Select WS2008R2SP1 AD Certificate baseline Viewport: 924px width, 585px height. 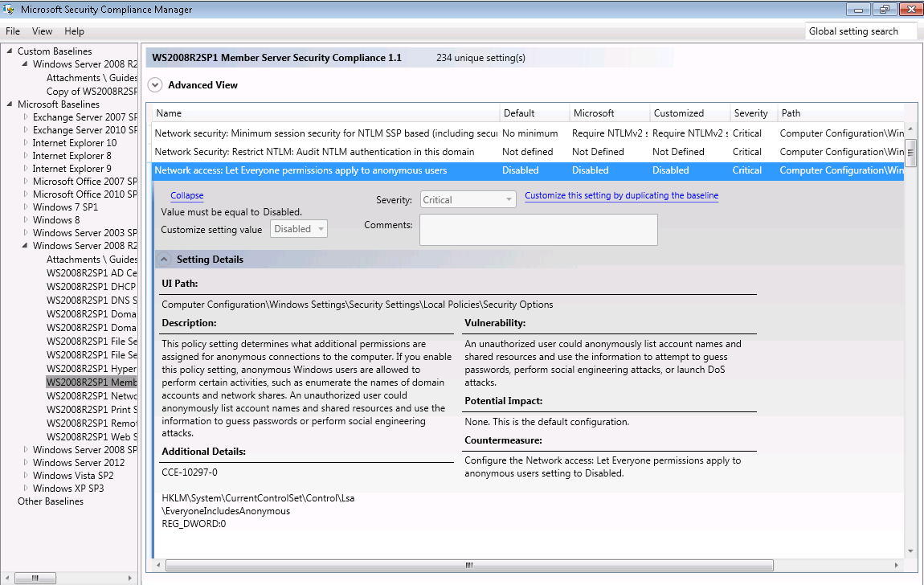92,272
